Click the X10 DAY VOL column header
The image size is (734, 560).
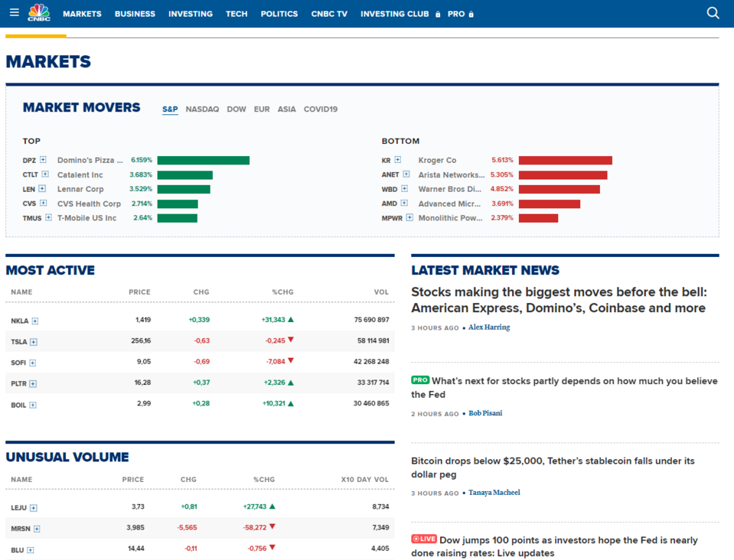click(364, 480)
